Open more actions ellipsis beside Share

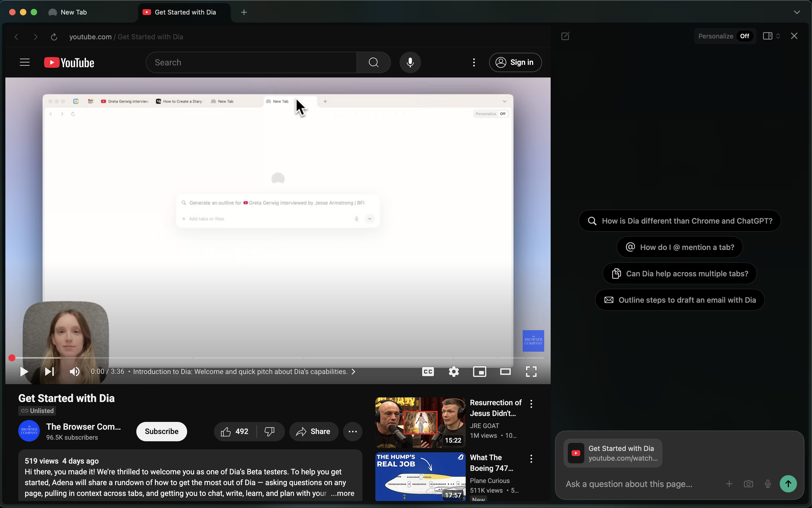coord(352,431)
